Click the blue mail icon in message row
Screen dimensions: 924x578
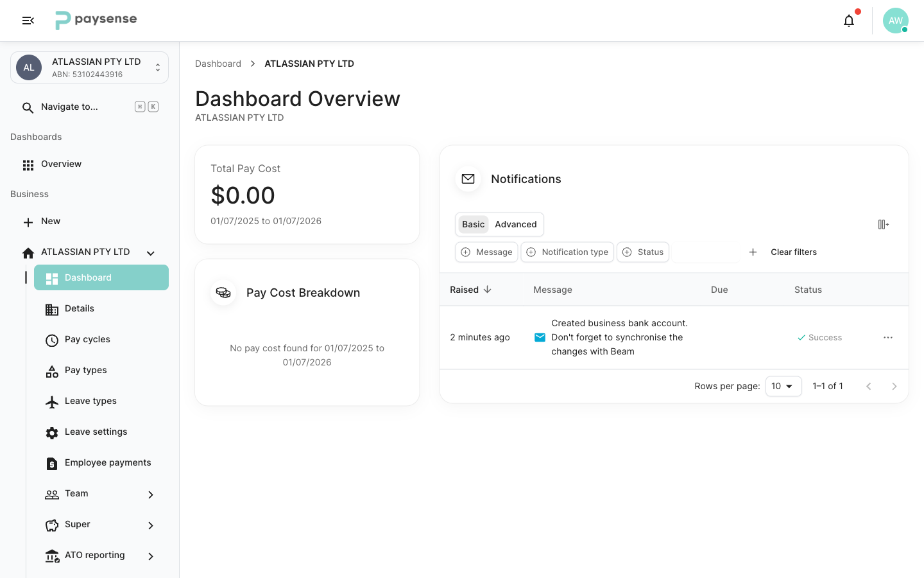tap(540, 337)
